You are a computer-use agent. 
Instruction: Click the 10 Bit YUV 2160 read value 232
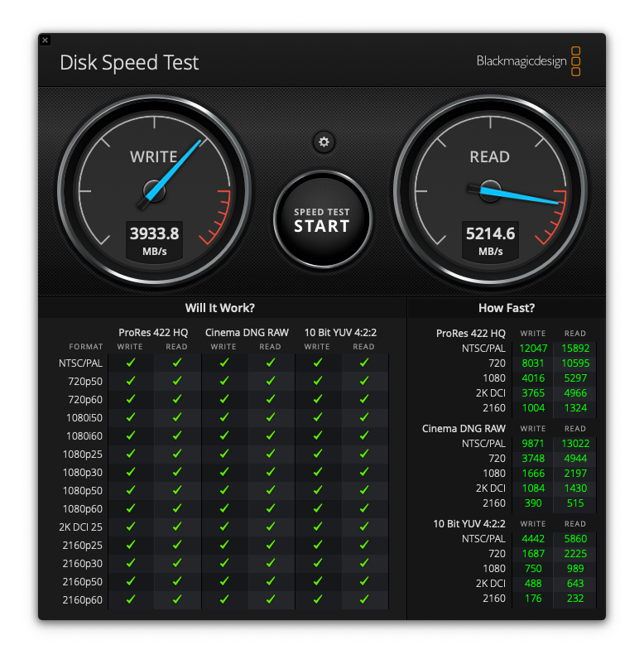click(x=575, y=599)
